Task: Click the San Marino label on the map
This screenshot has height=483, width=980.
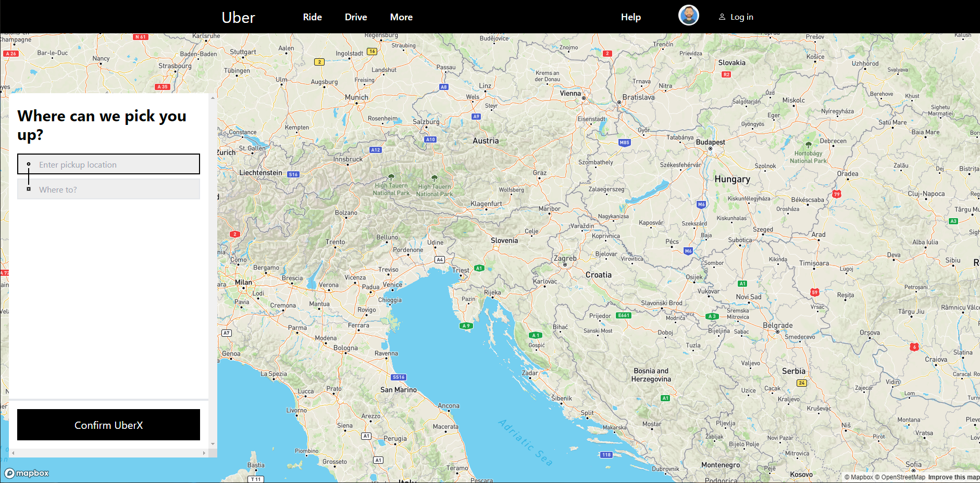Action: (x=399, y=390)
